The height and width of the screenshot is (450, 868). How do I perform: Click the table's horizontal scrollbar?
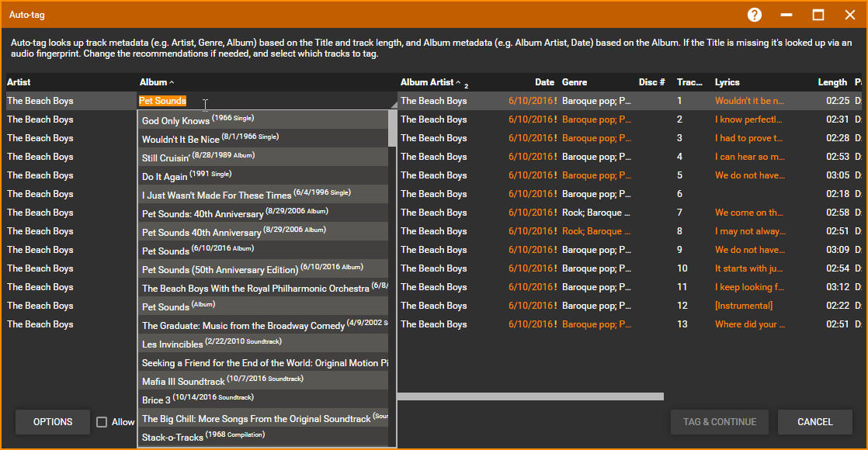tap(530, 396)
